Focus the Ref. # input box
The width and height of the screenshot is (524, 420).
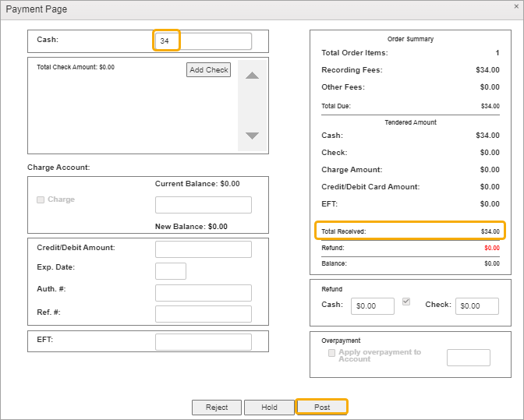[203, 314]
